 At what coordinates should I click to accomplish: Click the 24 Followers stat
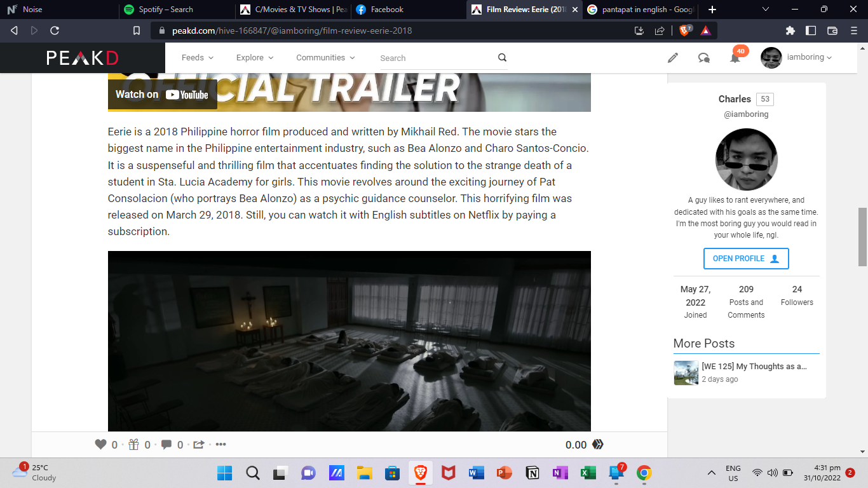click(x=797, y=295)
